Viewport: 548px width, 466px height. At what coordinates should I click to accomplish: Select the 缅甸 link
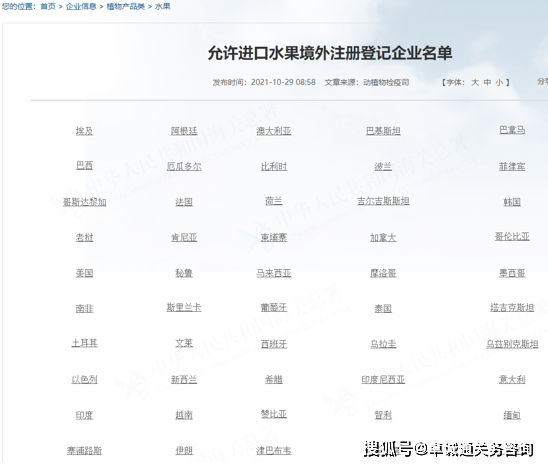coord(512,415)
